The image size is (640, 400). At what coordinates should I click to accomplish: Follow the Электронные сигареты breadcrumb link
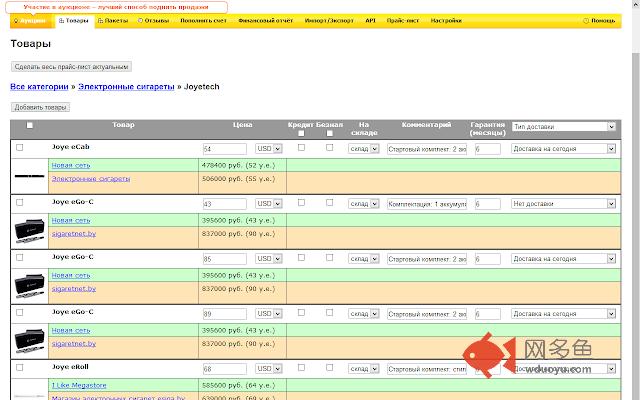[126, 87]
